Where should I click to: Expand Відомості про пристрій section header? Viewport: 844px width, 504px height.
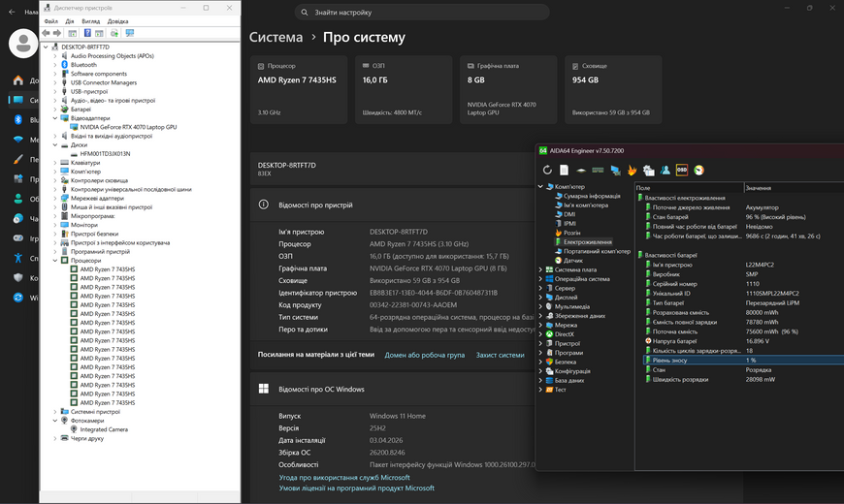pyautogui.click(x=393, y=205)
